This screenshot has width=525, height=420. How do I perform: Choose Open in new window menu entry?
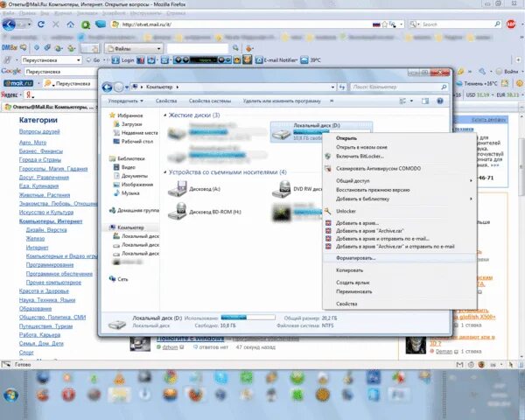click(x=361, y=147)
